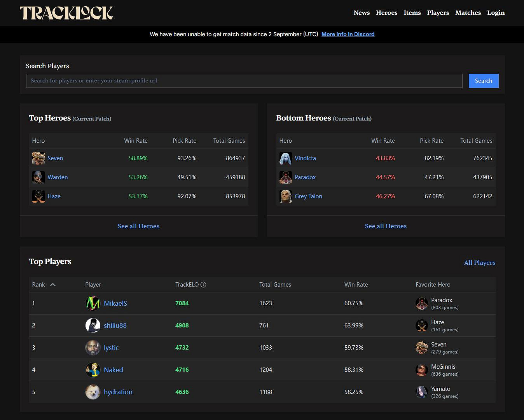Sort players by Win Rate column
This screenshot has width=524, height=420.
click(356, 285)
